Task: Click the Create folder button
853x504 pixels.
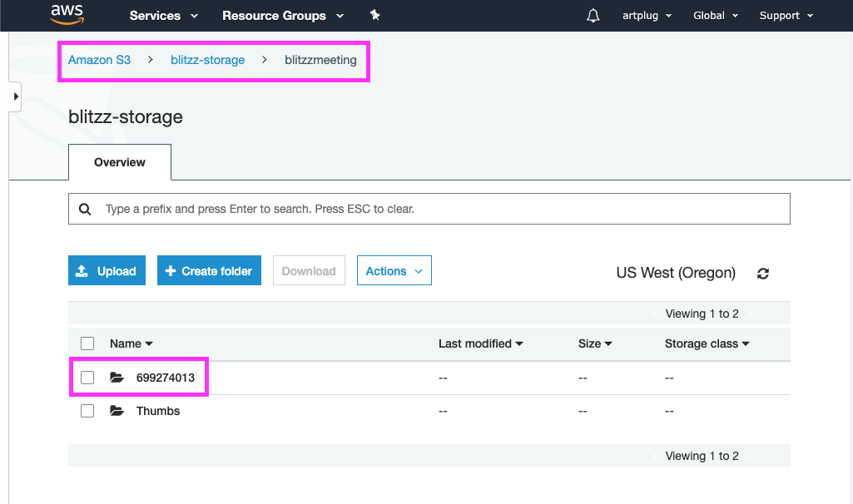Action: click(209, 270)
